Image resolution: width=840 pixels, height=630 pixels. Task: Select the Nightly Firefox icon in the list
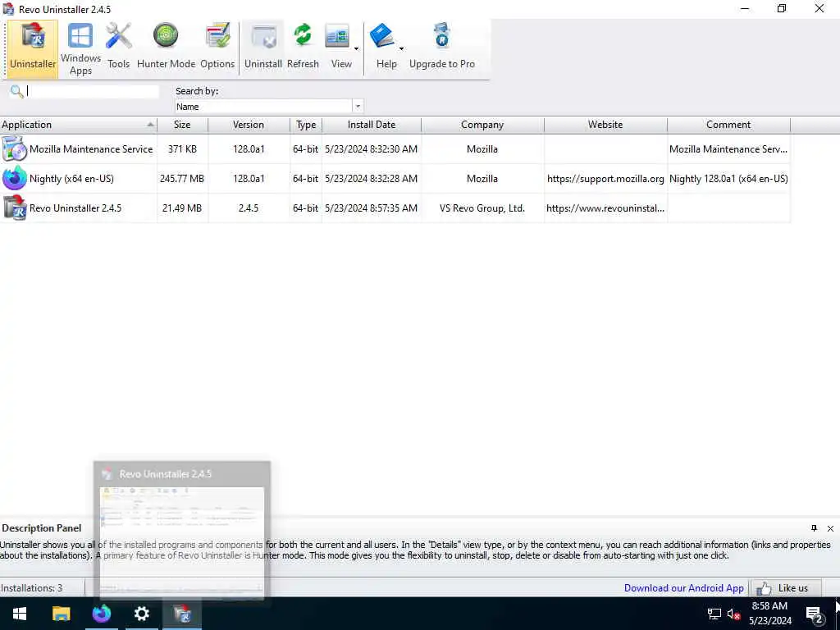point(15,178)
